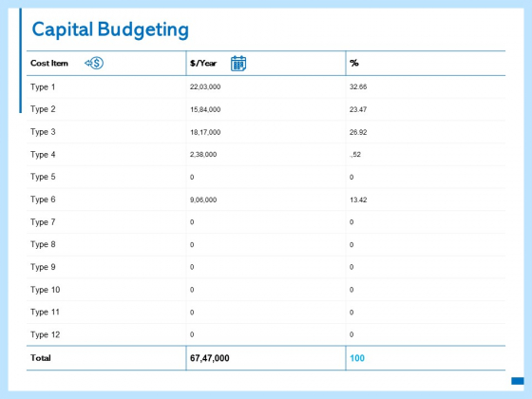
Task: Click the Type 11 row label
Action: [x=45, y=313]
